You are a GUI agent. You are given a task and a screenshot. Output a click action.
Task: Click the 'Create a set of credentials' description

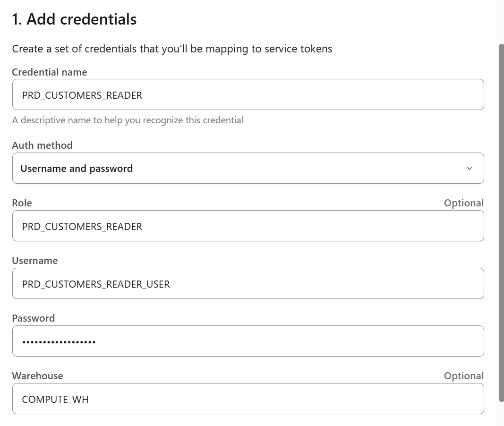(172, 49)
